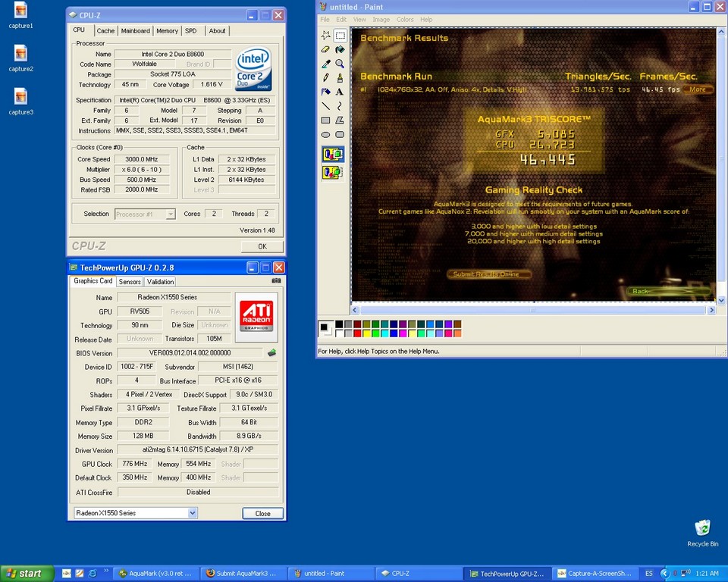Pick the bright red palette color

(x=357, y=333)
